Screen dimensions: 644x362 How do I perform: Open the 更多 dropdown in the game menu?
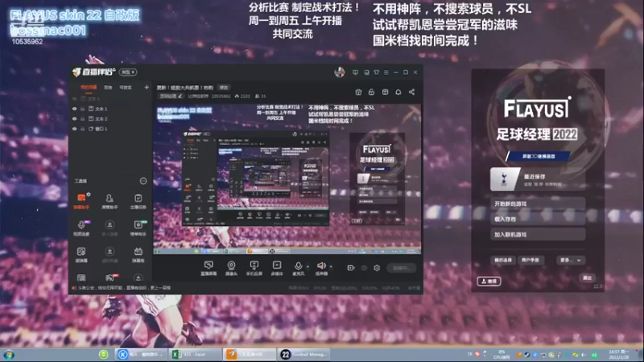(571, 260)
